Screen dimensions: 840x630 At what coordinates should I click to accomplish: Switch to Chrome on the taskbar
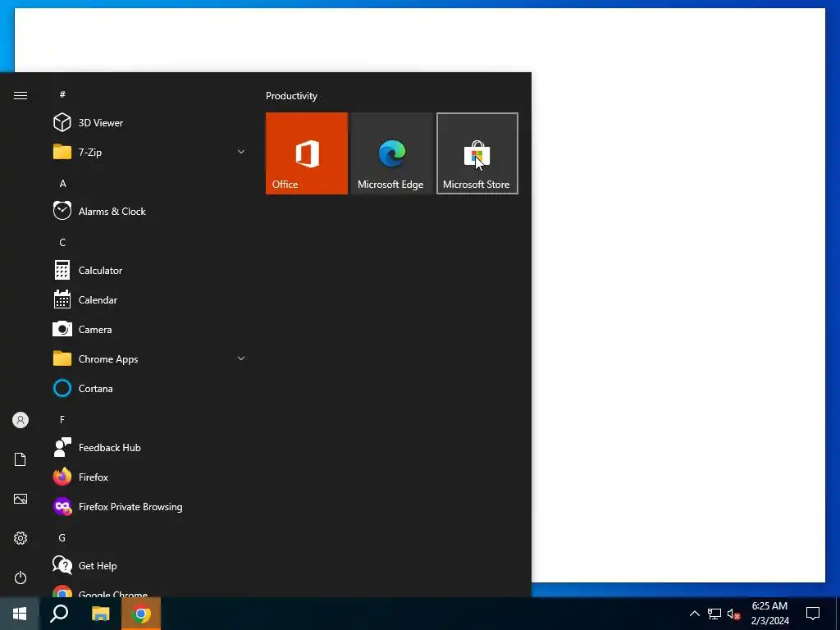point(141,614)
